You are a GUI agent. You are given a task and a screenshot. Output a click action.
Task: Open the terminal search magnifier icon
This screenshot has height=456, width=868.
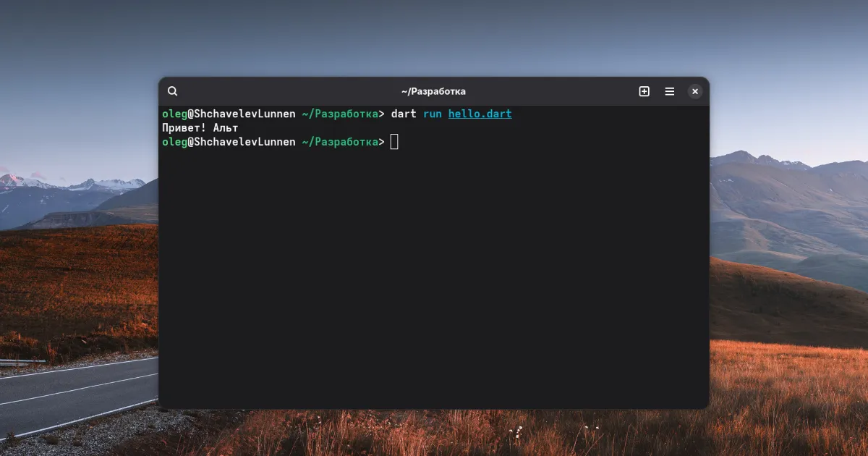172,91
